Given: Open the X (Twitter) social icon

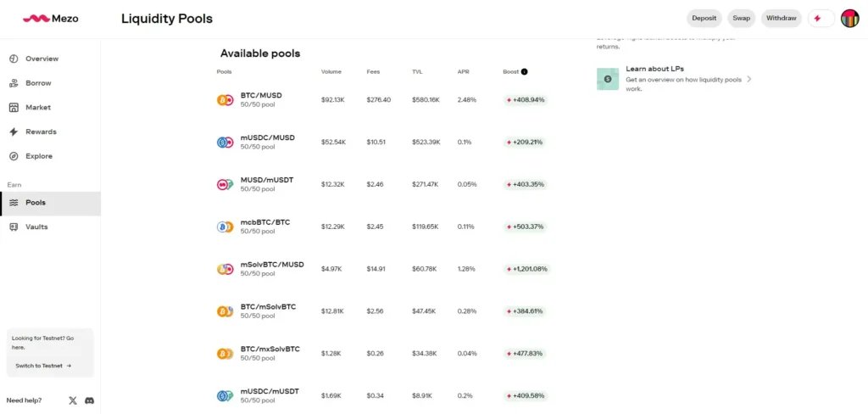Looking at the screenshot, I should tap(73, 400).
